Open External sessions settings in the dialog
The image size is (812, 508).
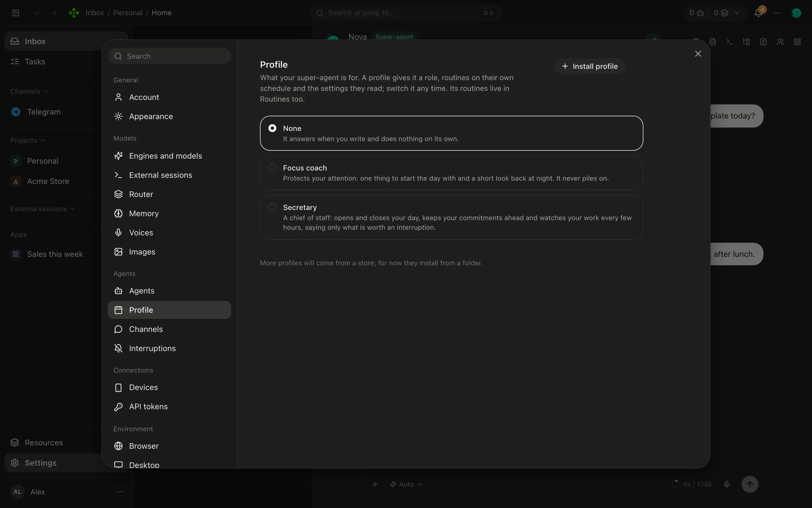(169, 175)
